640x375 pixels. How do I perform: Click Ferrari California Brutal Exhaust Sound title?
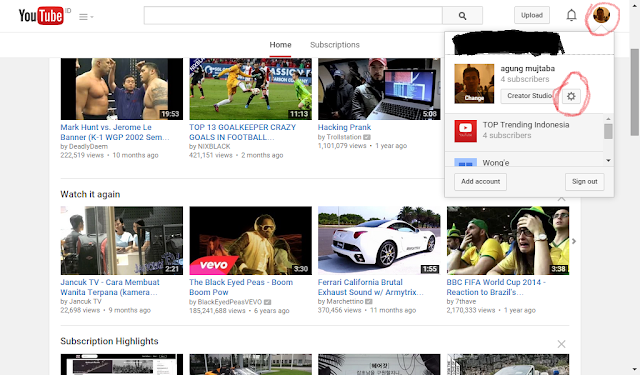click(x=371, y=287)
